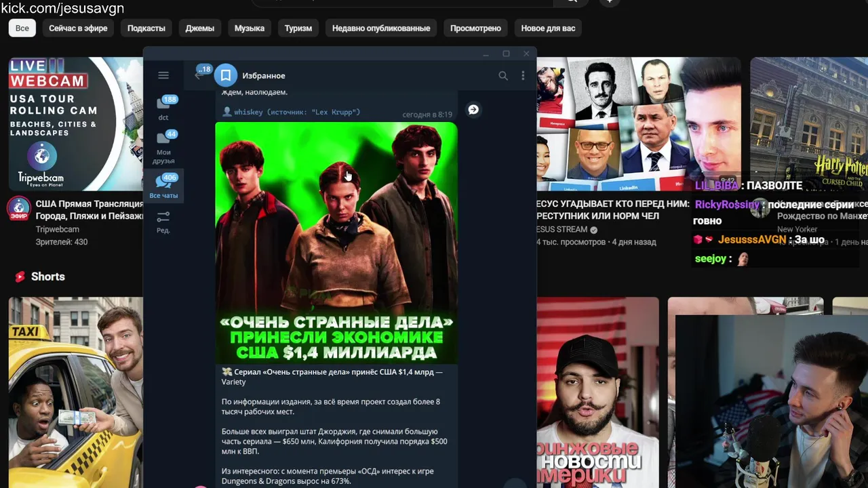This screenshot has width=868, height=488.
Task: Open the three-dot chat options menu
Action: click(523, 76)
